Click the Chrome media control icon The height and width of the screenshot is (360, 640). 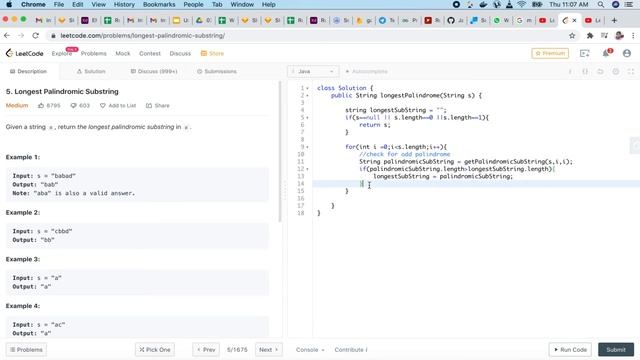click(604, 36)
